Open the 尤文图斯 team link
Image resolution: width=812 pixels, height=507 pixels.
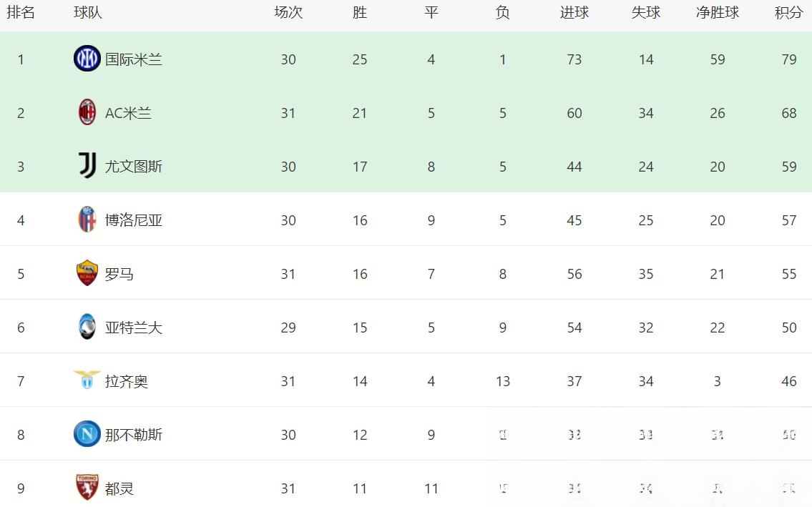[134, 167]
